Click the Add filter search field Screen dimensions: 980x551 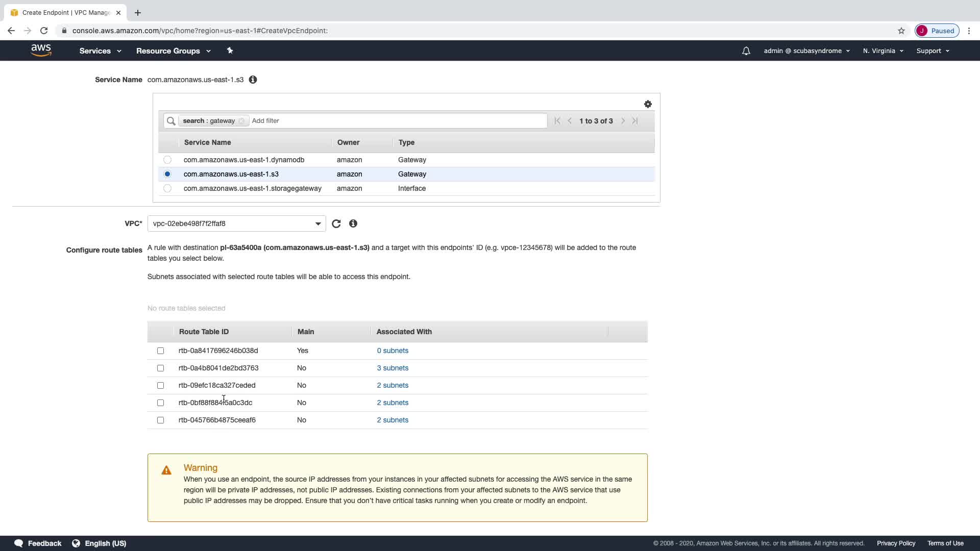click(x=398, y=121)
